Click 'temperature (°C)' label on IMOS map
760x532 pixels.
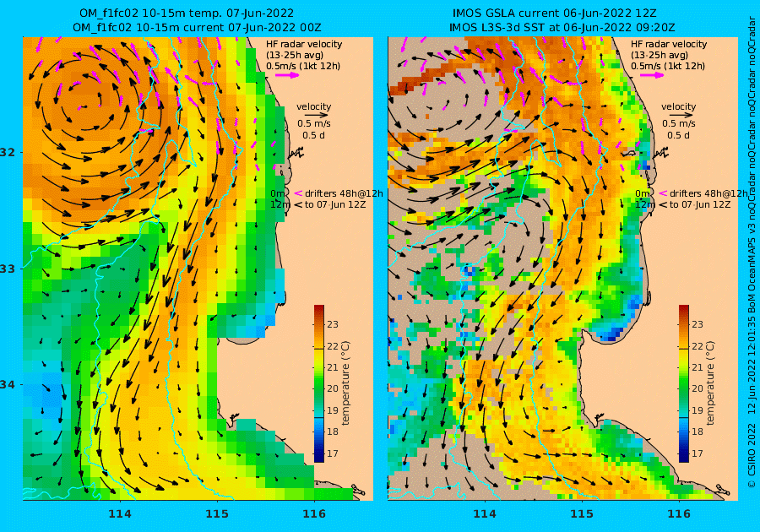(710, 383)
